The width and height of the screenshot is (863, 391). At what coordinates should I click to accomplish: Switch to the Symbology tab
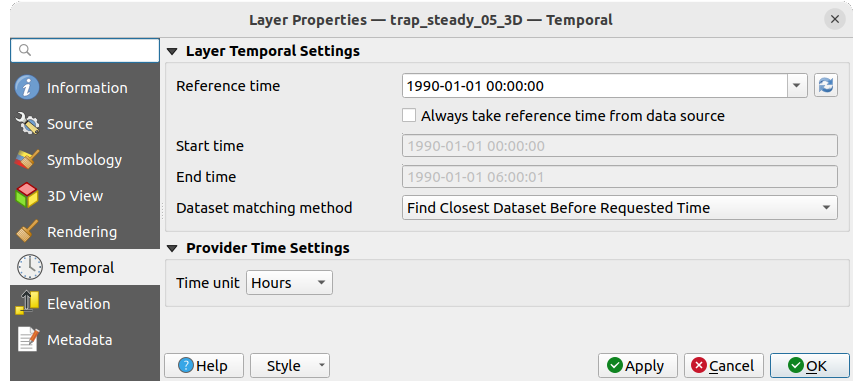(x=85, y=160)
